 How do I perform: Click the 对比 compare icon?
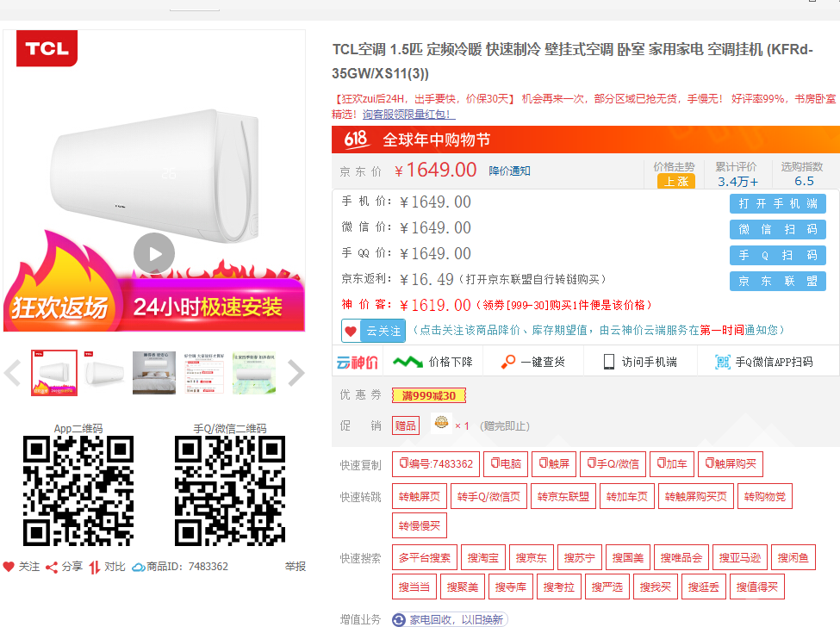94,567
